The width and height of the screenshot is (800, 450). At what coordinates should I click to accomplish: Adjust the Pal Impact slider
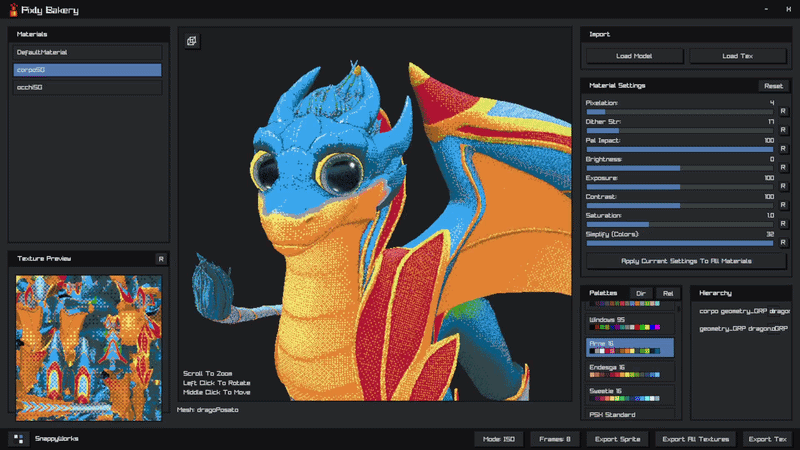point(680,149)
